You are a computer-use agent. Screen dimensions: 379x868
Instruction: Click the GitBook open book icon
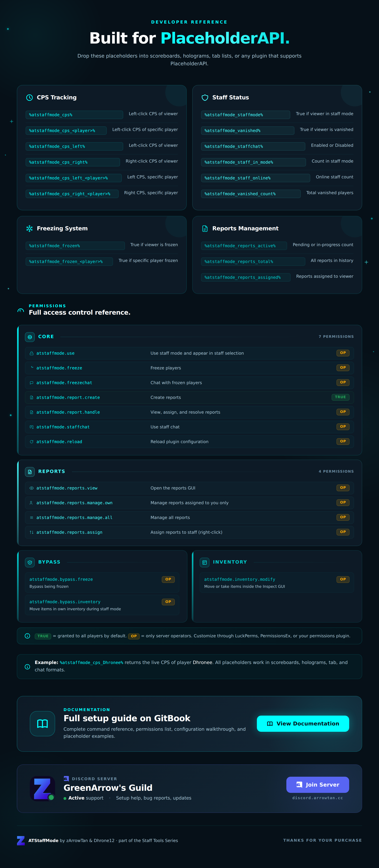(42, 724)
